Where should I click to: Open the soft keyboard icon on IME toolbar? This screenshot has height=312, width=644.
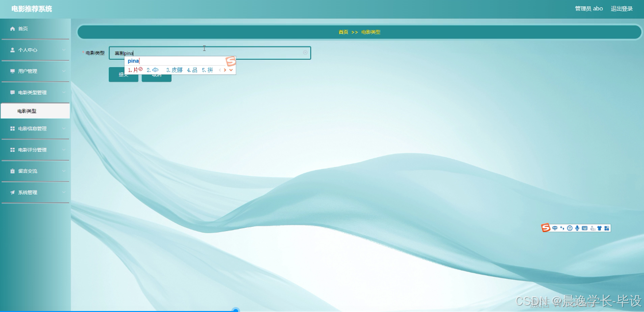coord(585,228)
